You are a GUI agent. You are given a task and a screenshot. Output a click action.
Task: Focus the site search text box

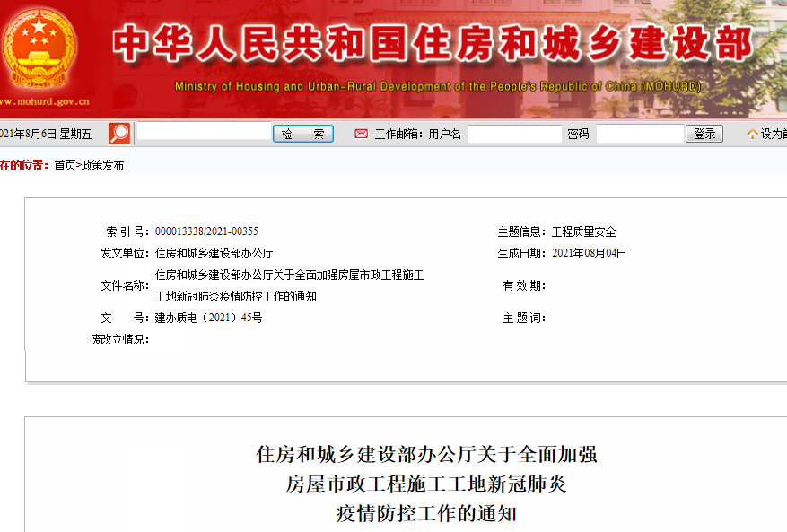tap(204, 133)
